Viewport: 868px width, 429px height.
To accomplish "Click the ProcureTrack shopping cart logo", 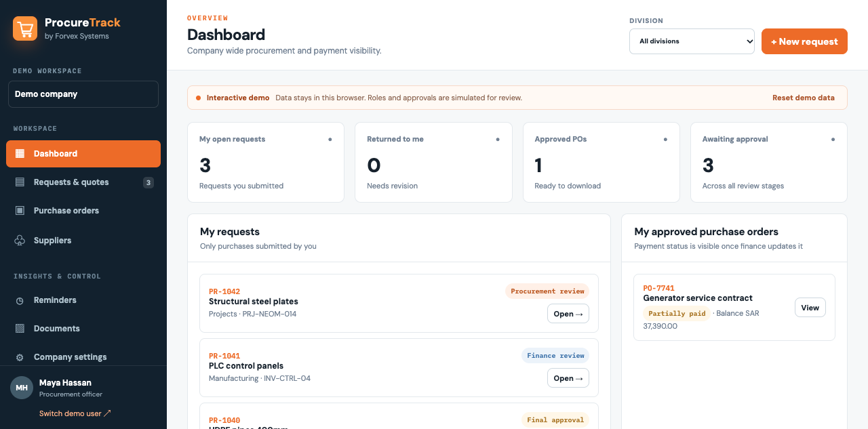I will click(x=25, y=28).
